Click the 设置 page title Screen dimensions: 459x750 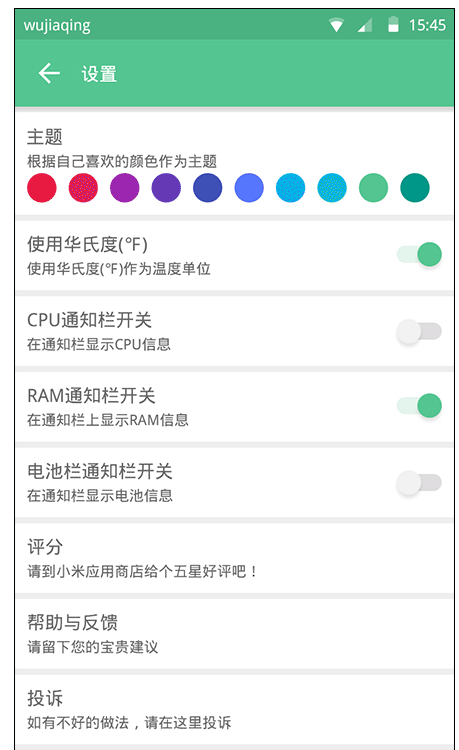[x=99, y=74]
